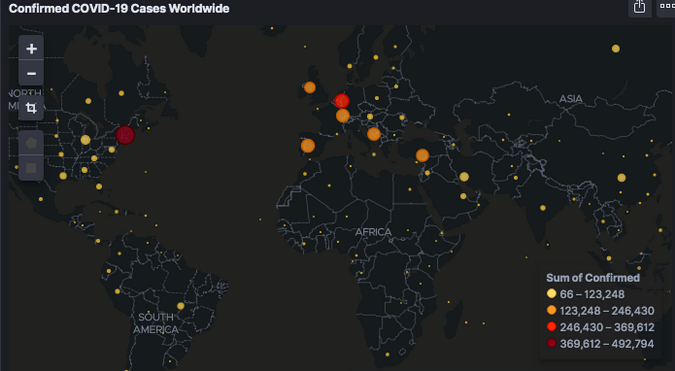The width and height of the screenshot is (675, 371).
Task: Click the dark red swatch for 369,612 – 492,794
Action: [551, 343]
